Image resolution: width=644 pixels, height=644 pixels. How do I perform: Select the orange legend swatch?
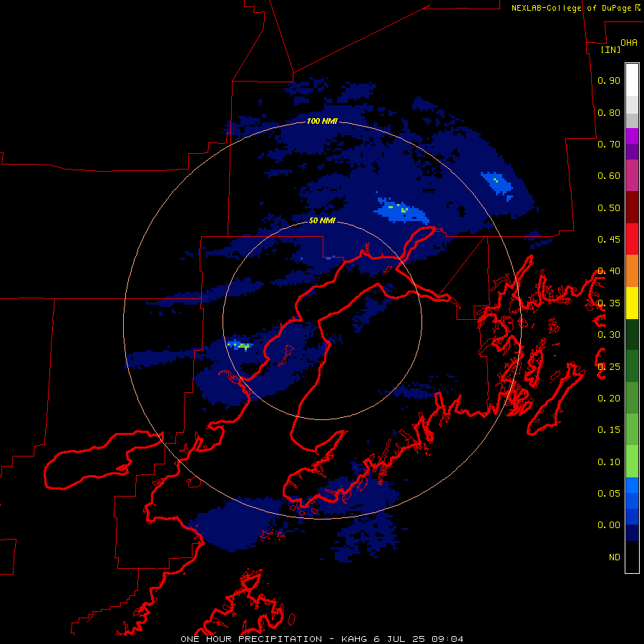[632, 271]
